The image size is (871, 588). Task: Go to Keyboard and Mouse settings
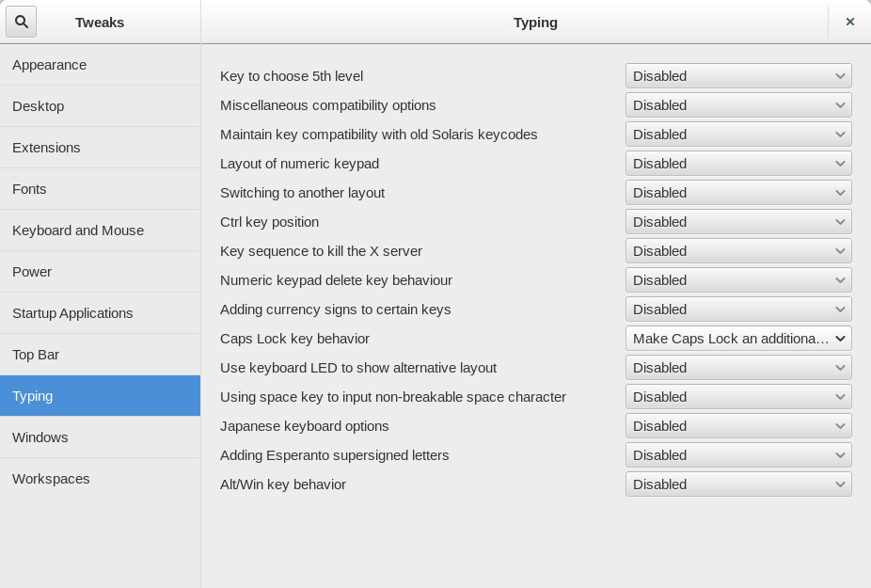[x=100, y=230]
